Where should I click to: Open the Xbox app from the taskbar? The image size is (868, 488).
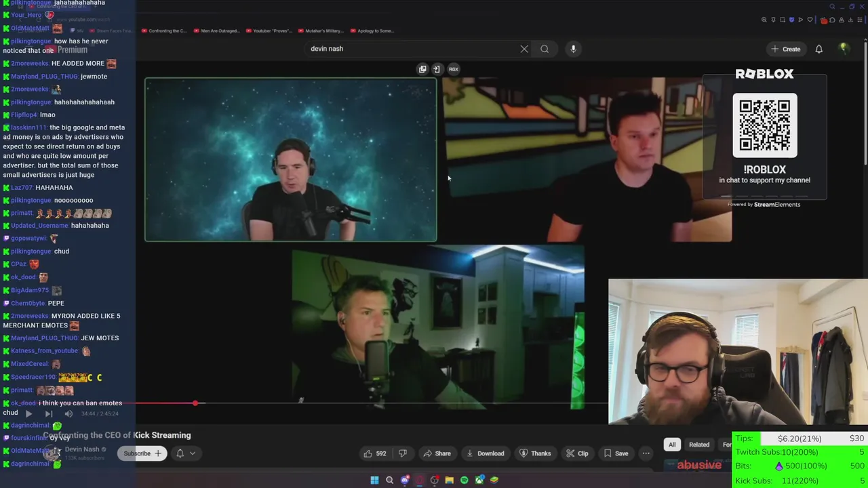point(479,480)
